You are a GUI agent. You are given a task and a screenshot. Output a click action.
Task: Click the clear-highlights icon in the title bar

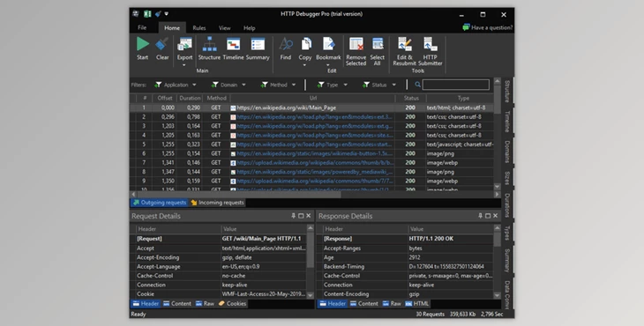pos(158,14)
